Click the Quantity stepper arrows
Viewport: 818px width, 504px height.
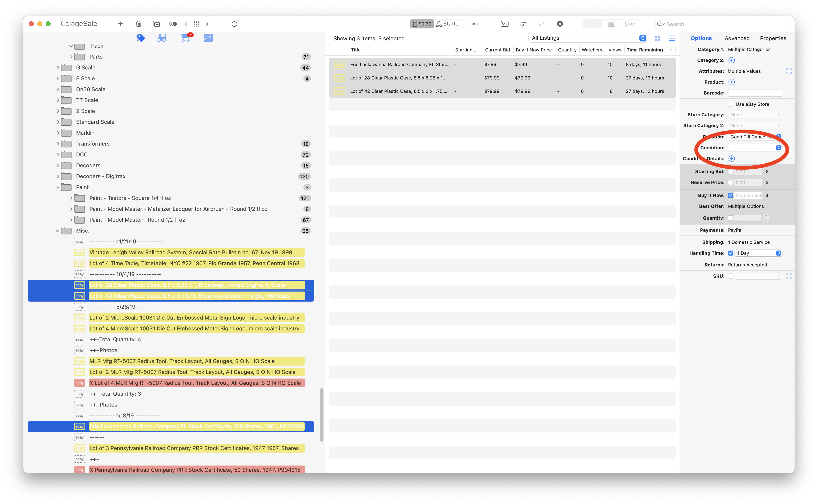coord(766,218)
